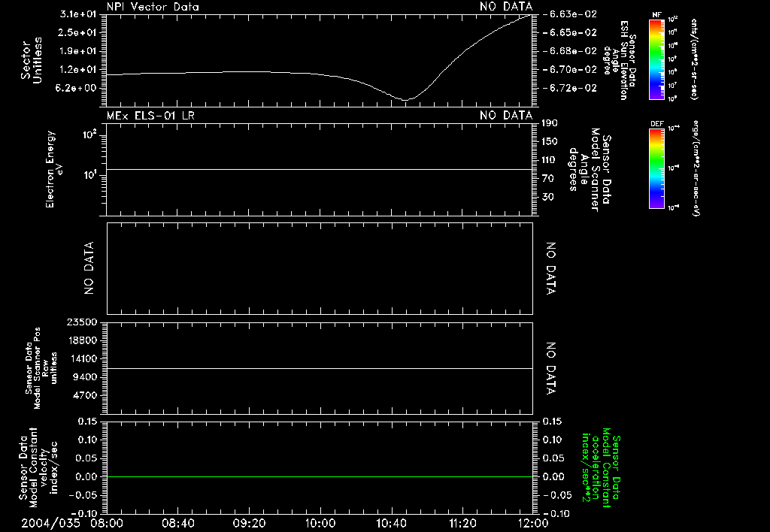770x532 pixels.
Task: Click the 'ESH Sun Elevation Angle' axis label
Action: tap(620, 60)
